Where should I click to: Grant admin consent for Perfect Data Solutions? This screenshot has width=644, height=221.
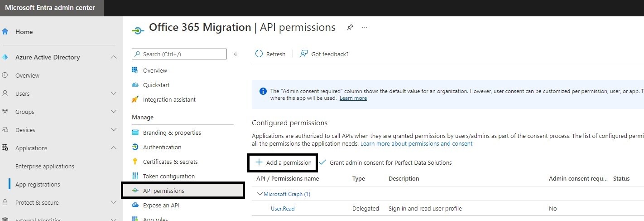coord(385,162)
